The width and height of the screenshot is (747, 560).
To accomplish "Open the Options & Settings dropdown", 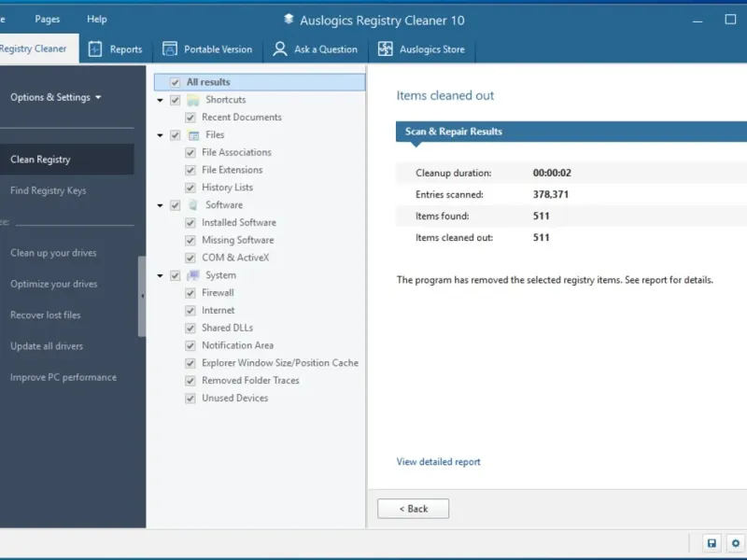I will point(56,97).
